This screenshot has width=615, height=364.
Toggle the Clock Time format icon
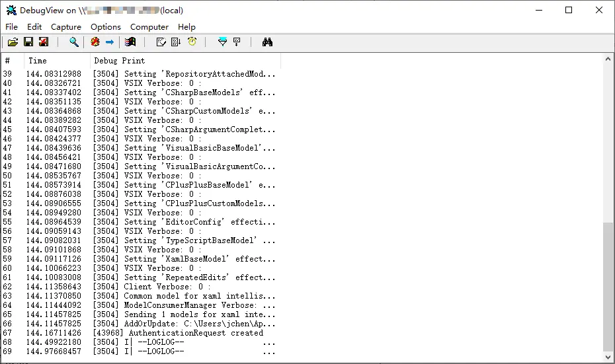click(192, 42)
